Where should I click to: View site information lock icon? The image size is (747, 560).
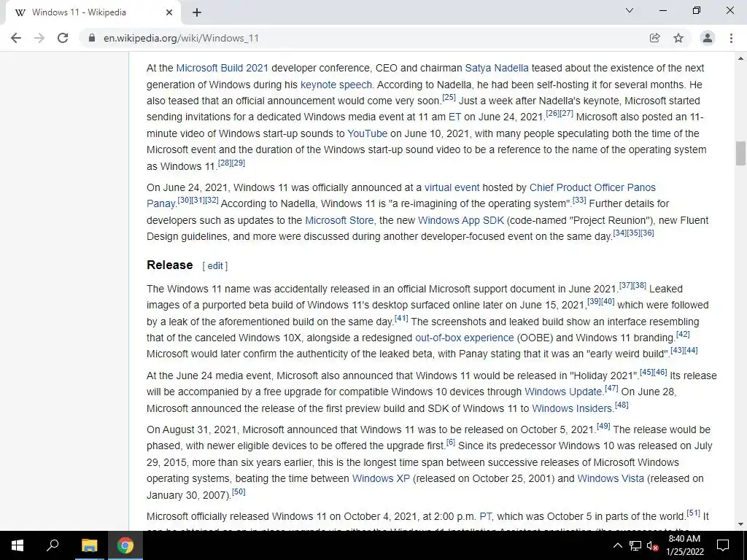click(92, 38)
